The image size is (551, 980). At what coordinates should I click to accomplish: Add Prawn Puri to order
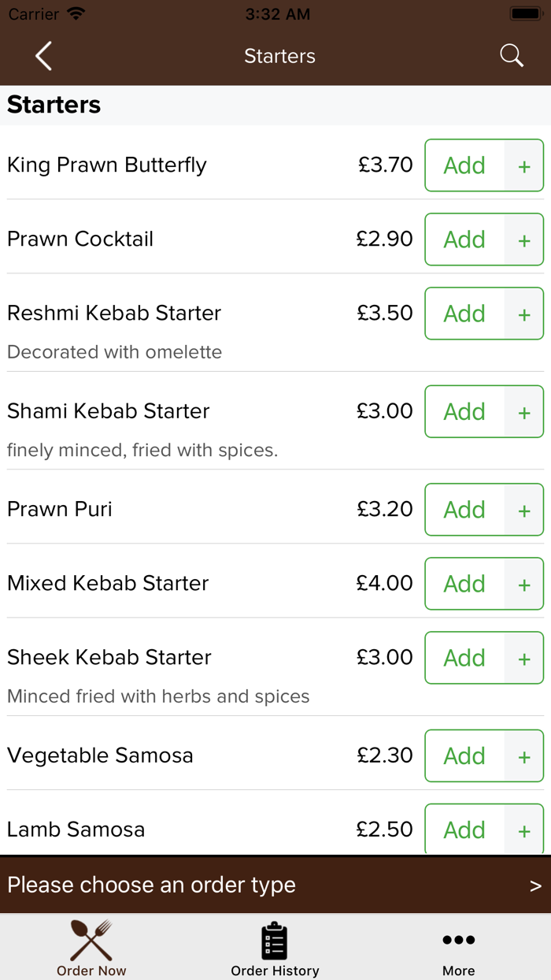pos(464,510)
